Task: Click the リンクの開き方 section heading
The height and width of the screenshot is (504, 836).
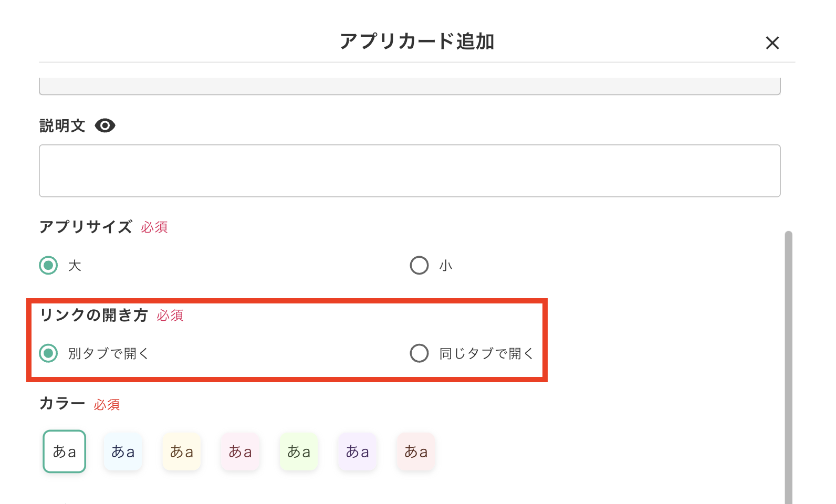Action: (95, 316)
